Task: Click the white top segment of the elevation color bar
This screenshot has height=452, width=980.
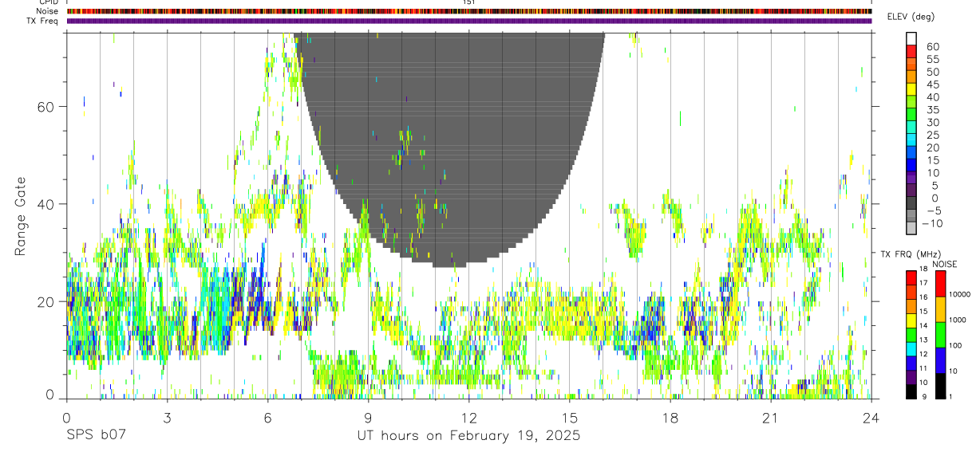Action: point(911,38)
